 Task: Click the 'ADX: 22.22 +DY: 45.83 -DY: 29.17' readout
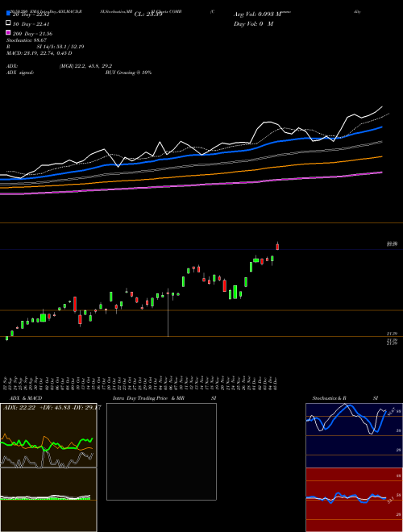click(x=52, y=408)
